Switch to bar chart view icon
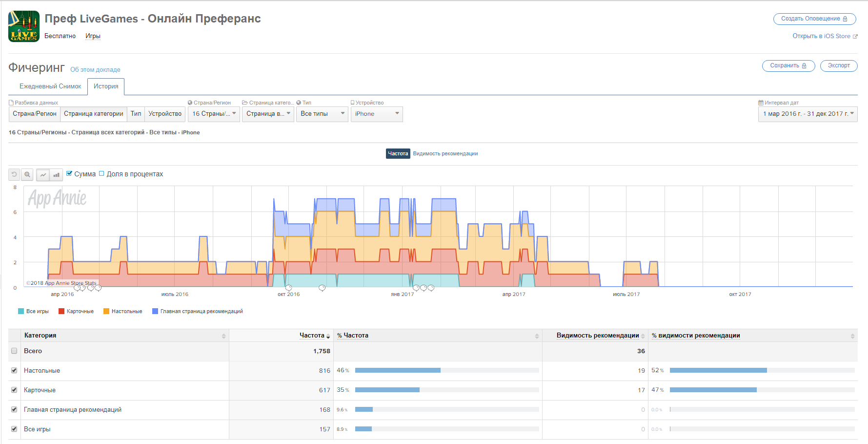 tap(57, 174)
